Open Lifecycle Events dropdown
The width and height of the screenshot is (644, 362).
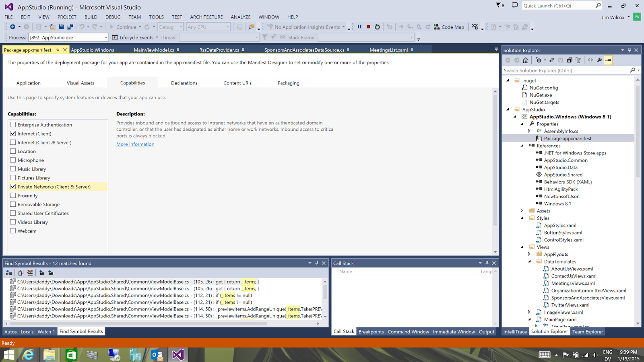135,37
